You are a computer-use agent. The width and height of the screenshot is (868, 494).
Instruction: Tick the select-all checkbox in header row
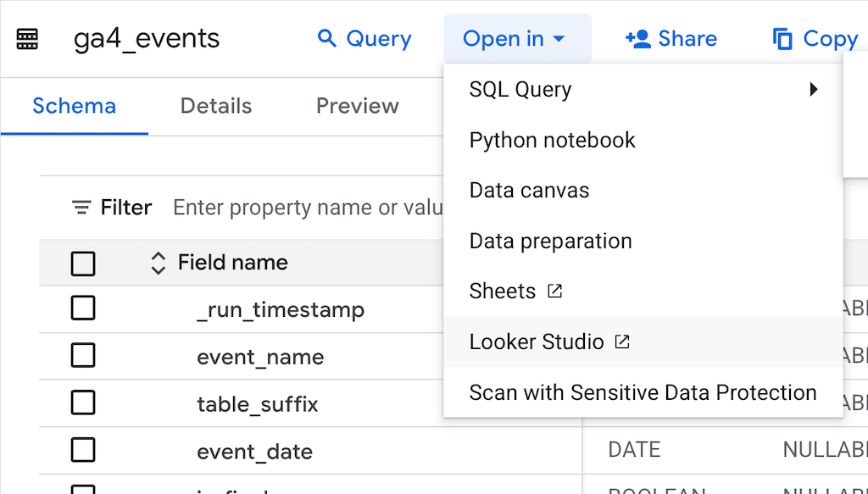point(83,264)
